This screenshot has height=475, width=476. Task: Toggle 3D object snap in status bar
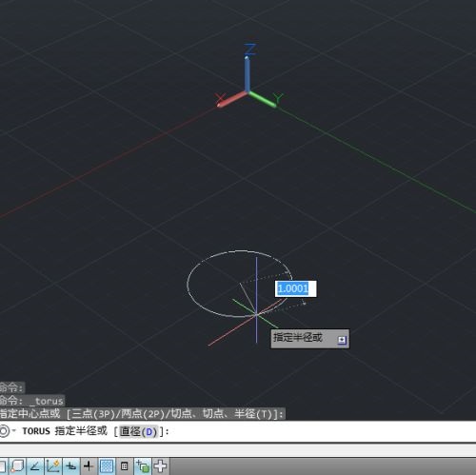(x=17, y=465)
